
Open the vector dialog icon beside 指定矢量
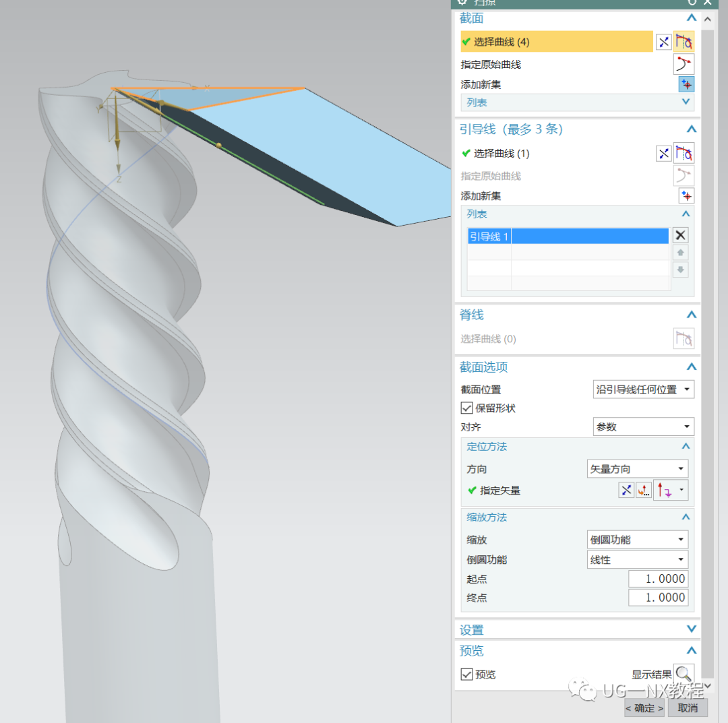644,490
